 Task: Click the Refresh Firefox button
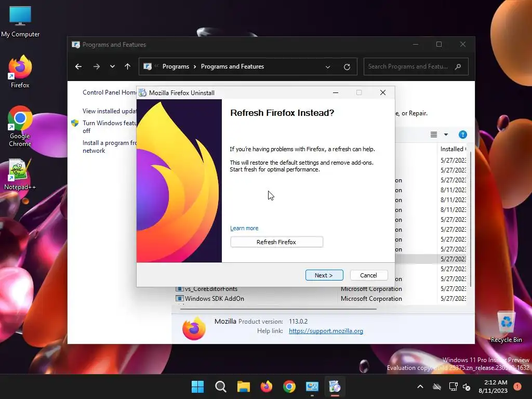pos(276,242)
